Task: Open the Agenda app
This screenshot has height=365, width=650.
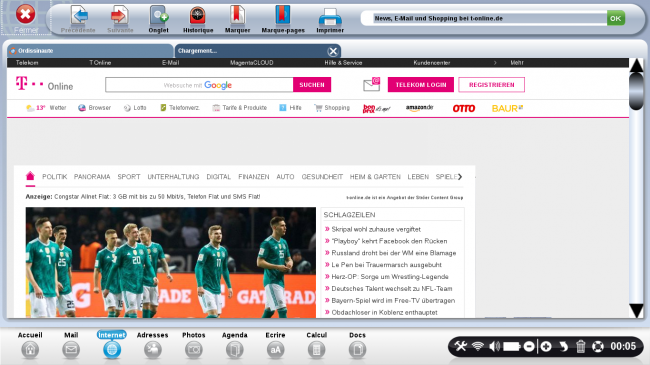Action: coord(235,346)
